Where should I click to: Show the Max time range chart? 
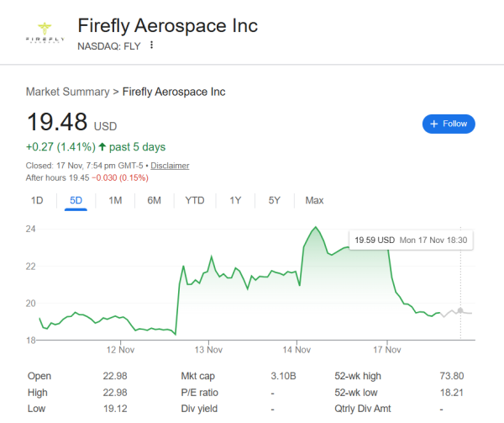coord(314,200)
